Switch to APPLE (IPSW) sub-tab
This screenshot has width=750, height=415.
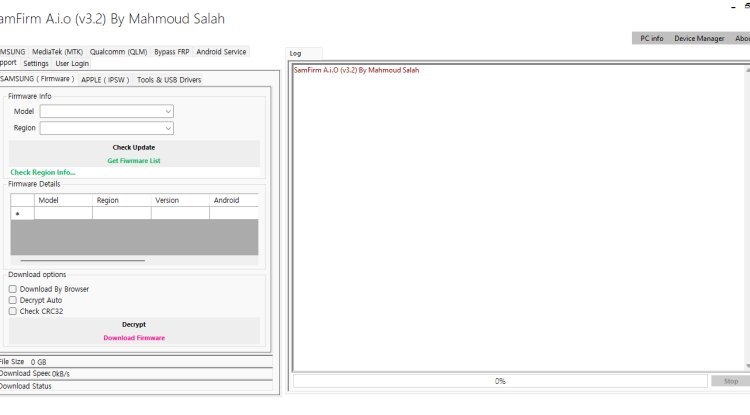click(x=105, y=80)
